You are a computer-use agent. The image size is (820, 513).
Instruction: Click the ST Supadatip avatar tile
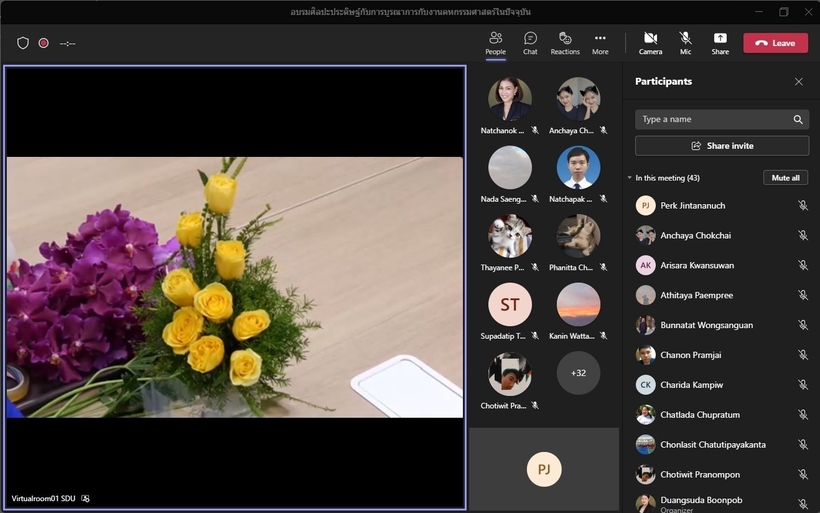(x=510, y=304)
